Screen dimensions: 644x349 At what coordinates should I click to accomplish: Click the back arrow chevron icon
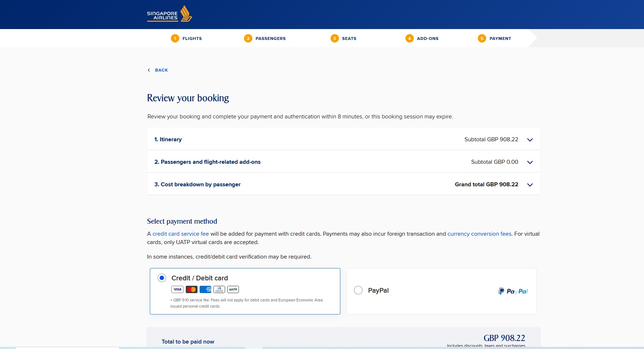149,70
